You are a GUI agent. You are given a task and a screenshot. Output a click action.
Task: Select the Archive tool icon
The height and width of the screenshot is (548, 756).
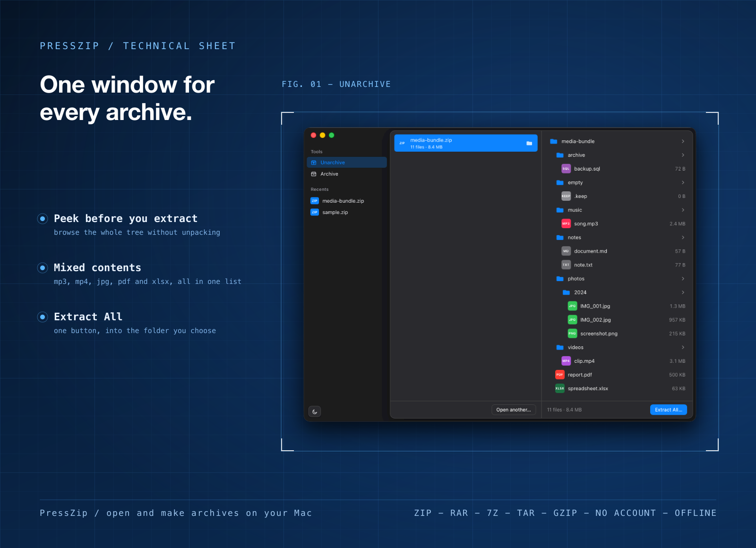314,174
